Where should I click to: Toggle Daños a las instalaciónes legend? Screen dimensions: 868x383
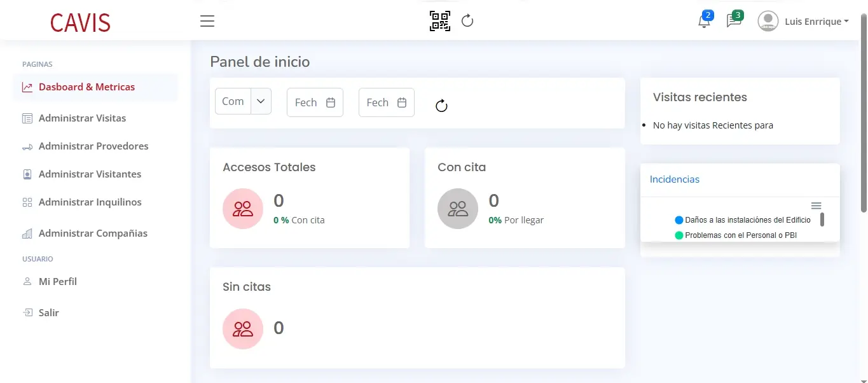pyautogui.click(x=743, y=220)
